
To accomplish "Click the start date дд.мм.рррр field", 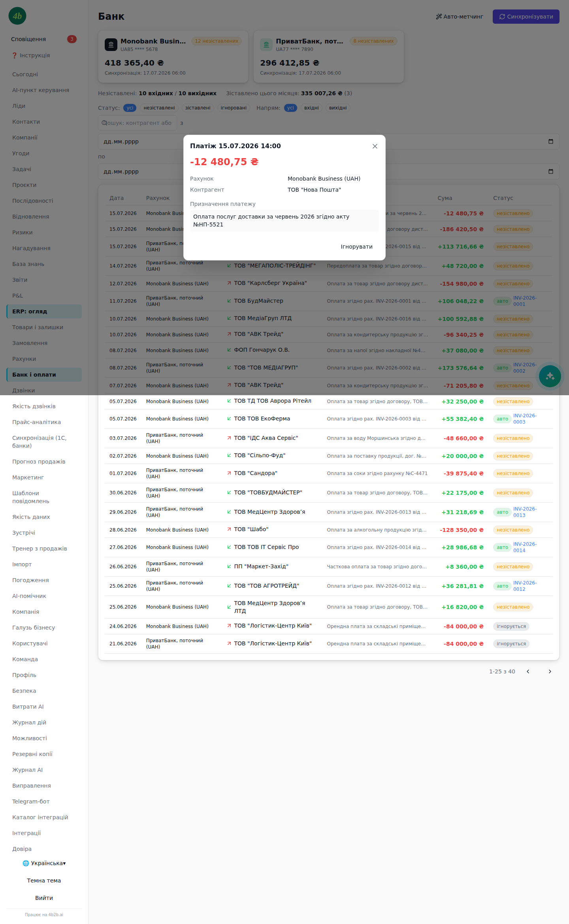I will pos(328,141).
